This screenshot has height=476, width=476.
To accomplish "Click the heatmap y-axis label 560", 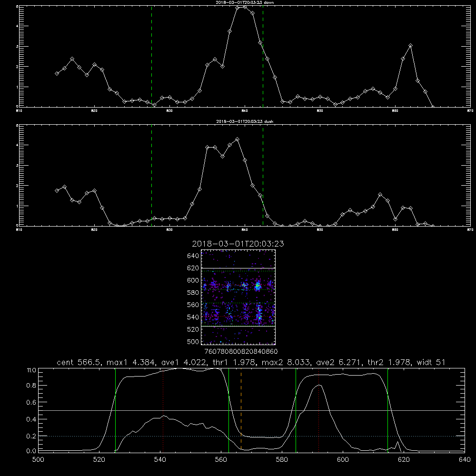I will tap(193, 305).
